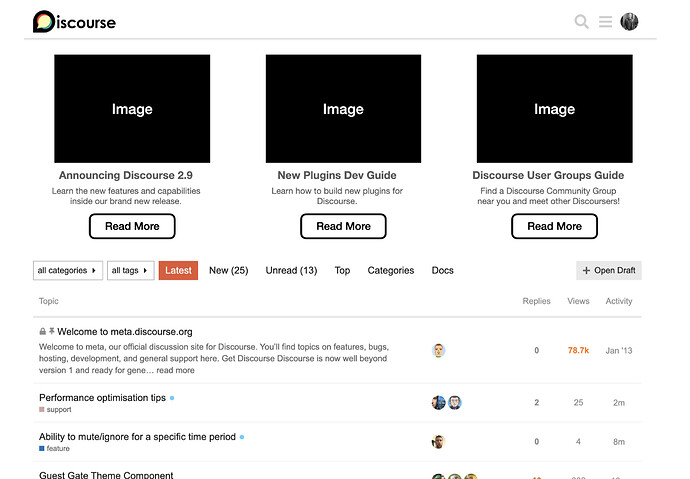Open the search magnifier icon

[x=581, y=22]
